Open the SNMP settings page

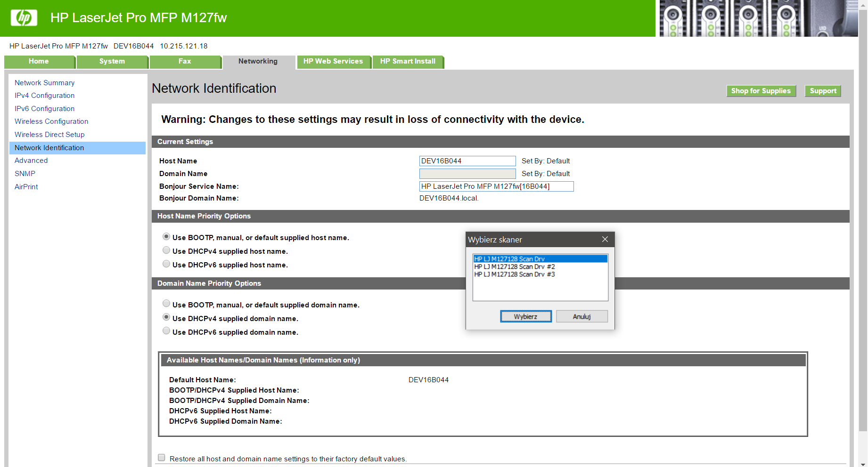coord(25,173)
